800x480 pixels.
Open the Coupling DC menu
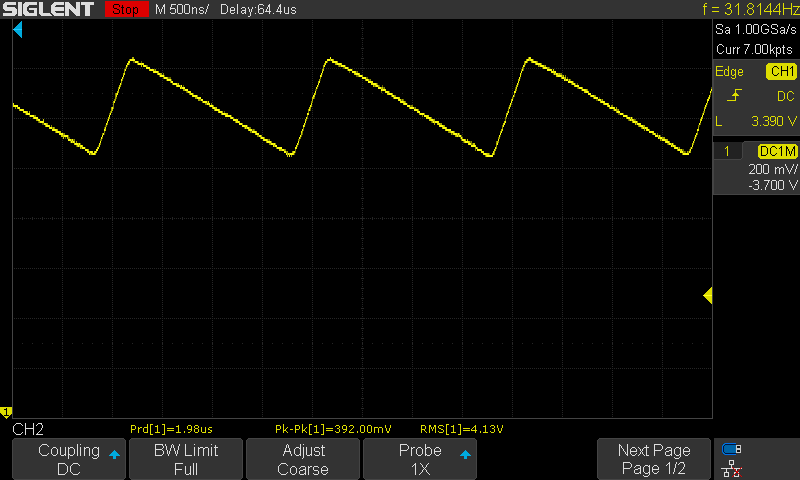point(69,459)
